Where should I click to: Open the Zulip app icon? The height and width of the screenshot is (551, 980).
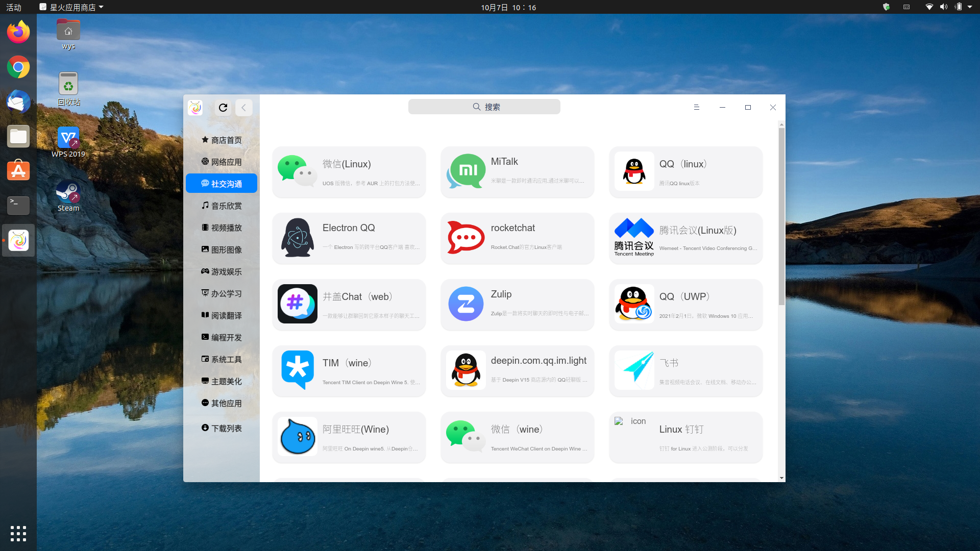tap(465, 304)
